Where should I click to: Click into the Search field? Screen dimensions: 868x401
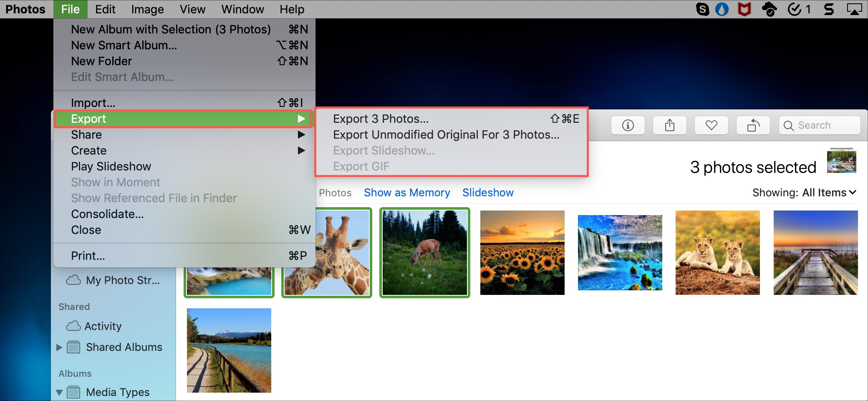coord(820,125)
